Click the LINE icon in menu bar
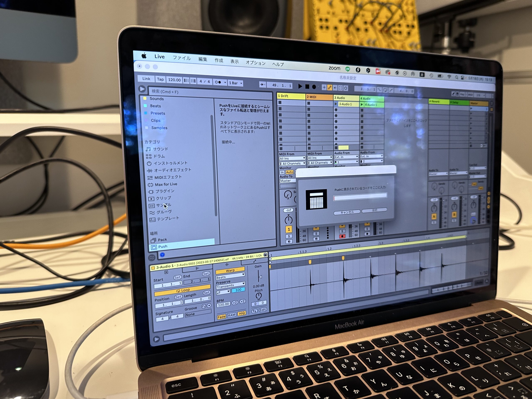Screen dimensions: 532x399 (x=347, y=69)
